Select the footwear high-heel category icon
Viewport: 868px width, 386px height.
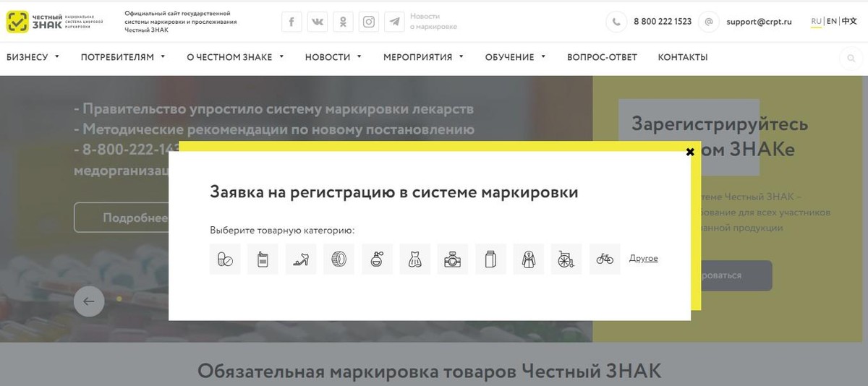coord(301,259)
